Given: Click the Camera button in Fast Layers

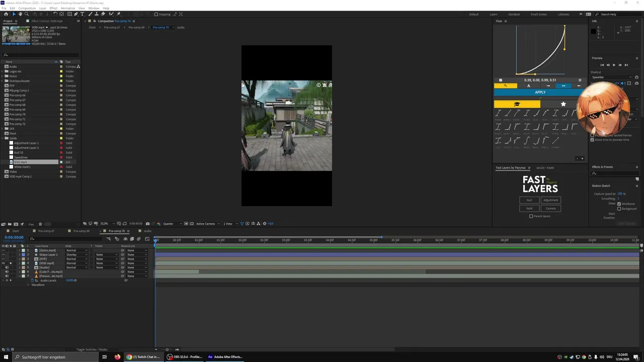Looking at the screenshot, I should pyautogui.click(x=550, y=208).
